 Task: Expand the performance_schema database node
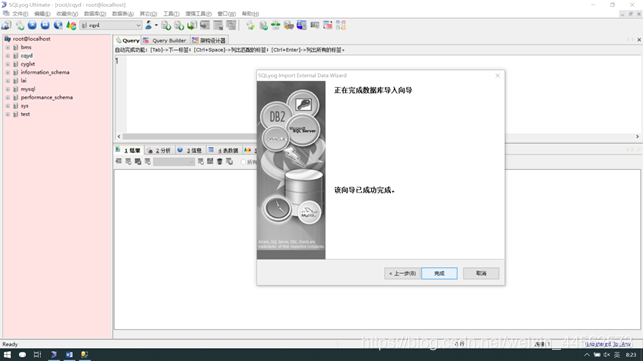click(7, 98)
